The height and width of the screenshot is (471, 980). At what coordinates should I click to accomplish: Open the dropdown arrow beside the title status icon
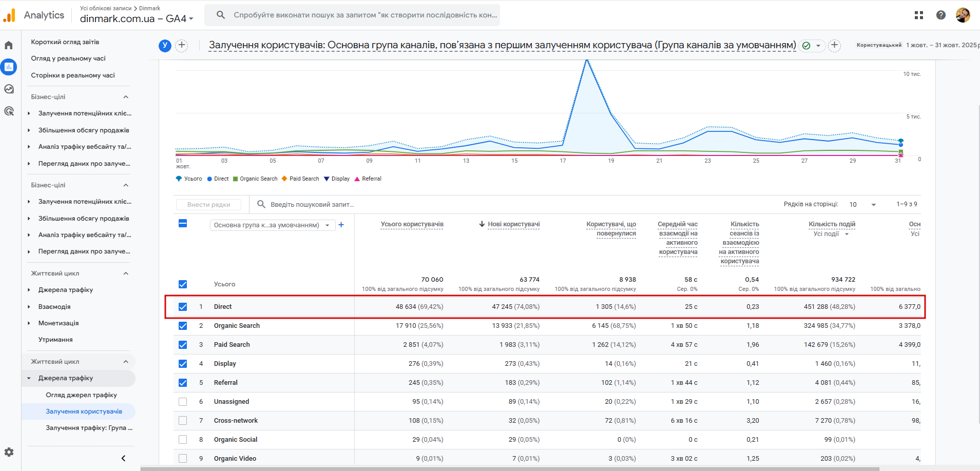point(818,46)
